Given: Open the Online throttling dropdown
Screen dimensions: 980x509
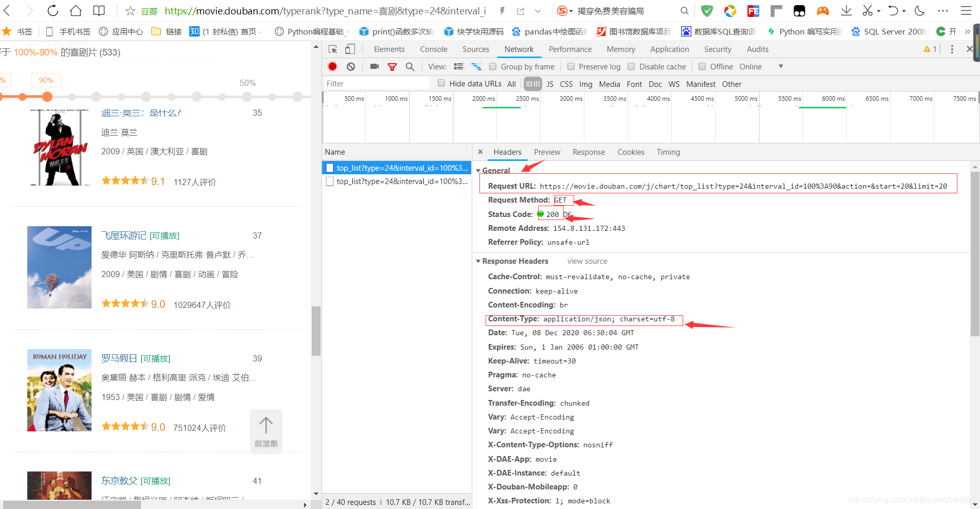Looking at the screenshot, I should tap(761, 66).
